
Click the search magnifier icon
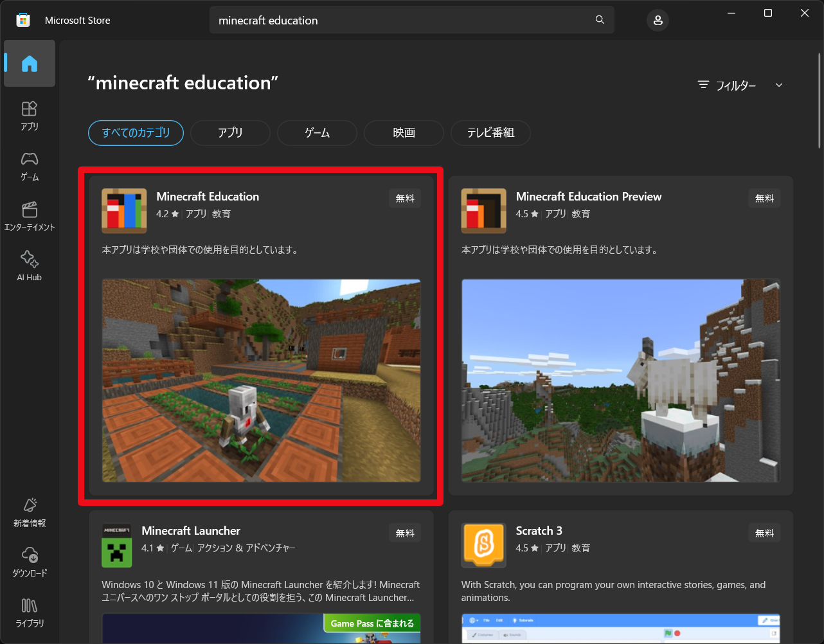(600, 20)
